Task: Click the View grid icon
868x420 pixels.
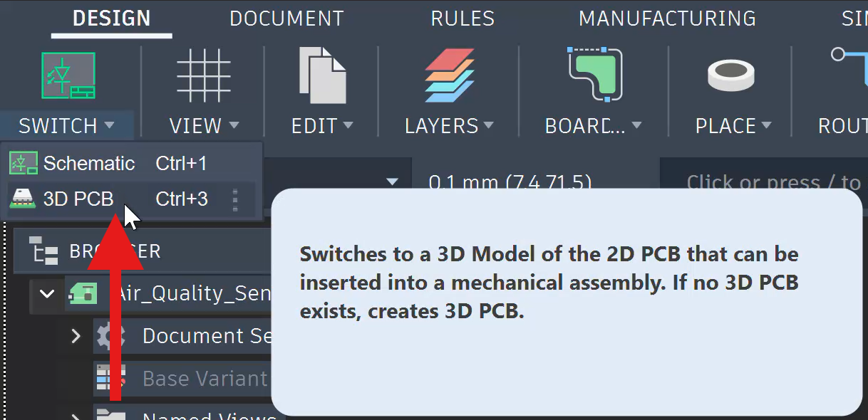Action: click(204, 76)
